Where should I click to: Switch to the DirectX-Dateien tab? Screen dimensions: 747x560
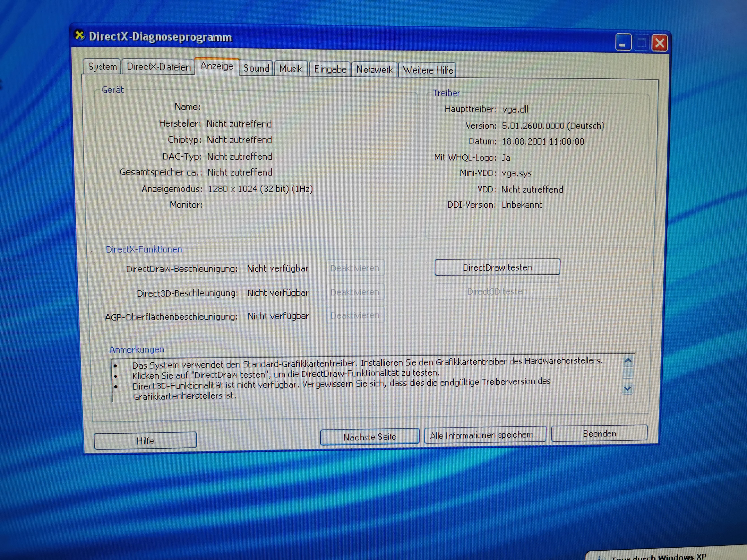[x=158, y=67]
